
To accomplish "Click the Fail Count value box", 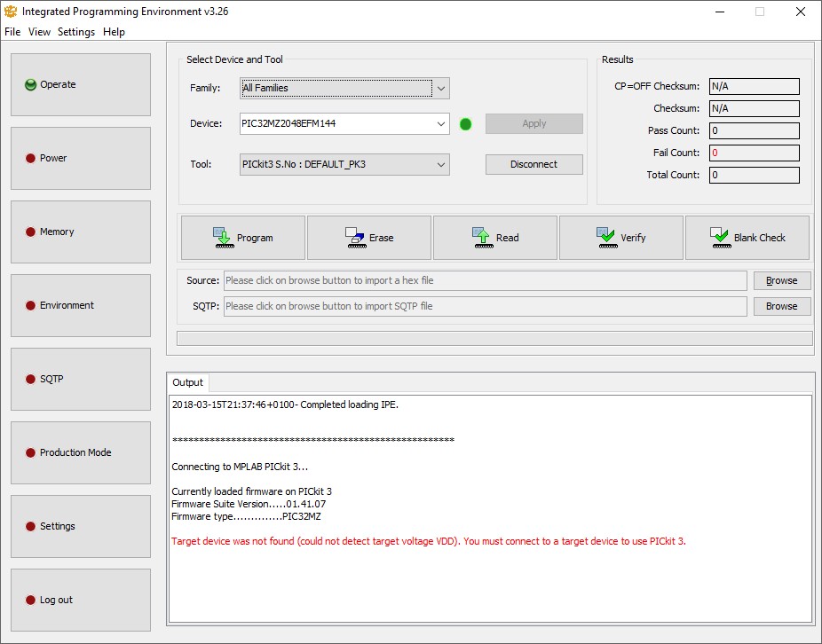I will 754,153.
